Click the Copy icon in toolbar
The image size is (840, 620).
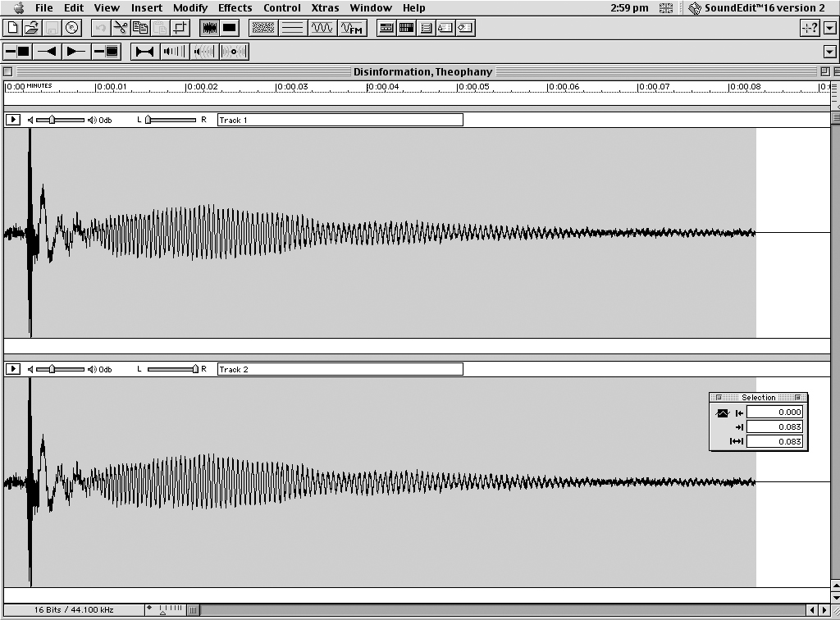(140, 28)
